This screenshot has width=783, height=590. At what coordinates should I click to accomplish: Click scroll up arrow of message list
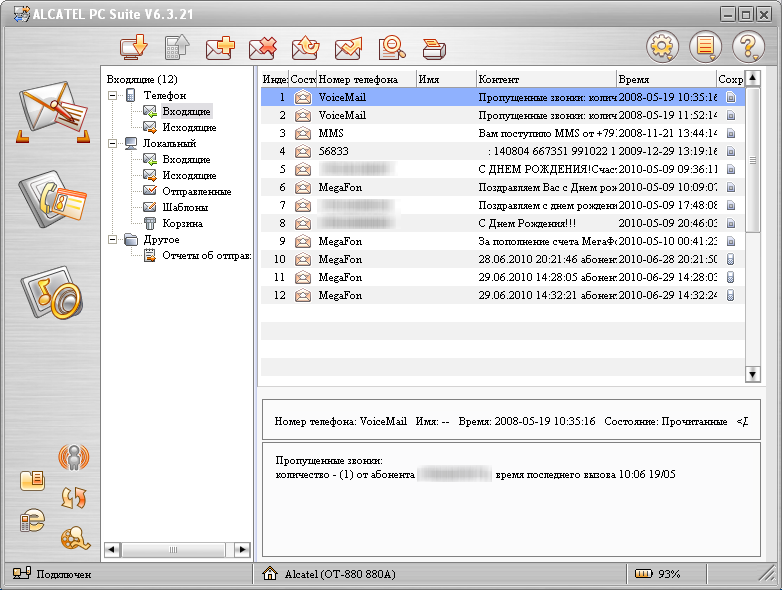(753, 78)
